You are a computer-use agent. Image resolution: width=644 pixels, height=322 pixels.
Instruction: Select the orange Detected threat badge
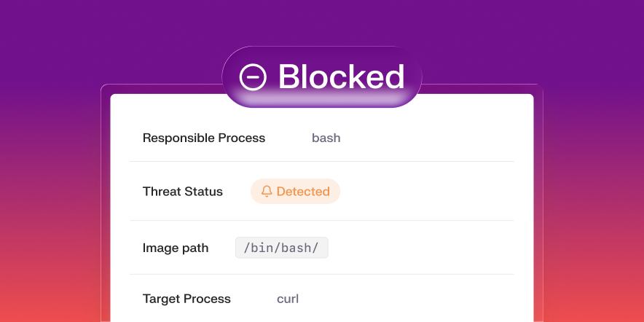coord(295,192)
